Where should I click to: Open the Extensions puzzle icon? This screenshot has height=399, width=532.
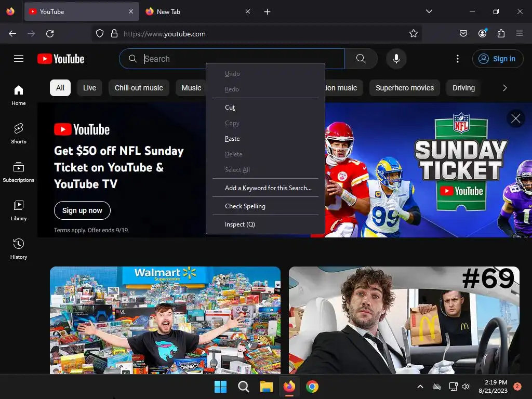[x=501, y=33]
